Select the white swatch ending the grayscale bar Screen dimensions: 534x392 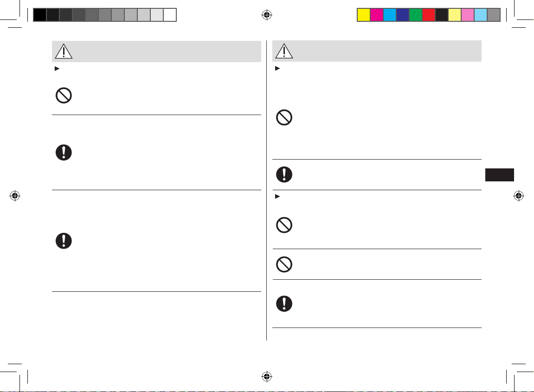click(x=170, y=15)
